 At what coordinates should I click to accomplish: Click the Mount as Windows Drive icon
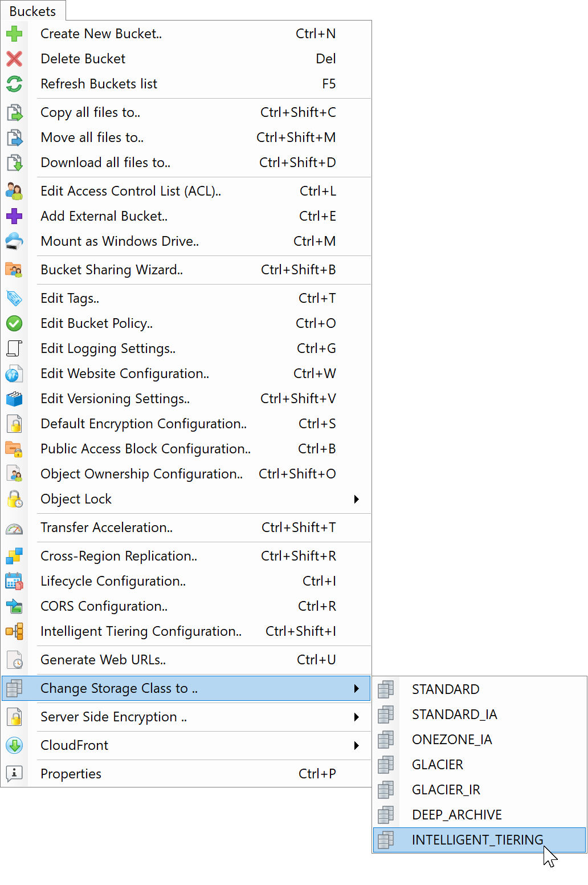coord(14,241)
